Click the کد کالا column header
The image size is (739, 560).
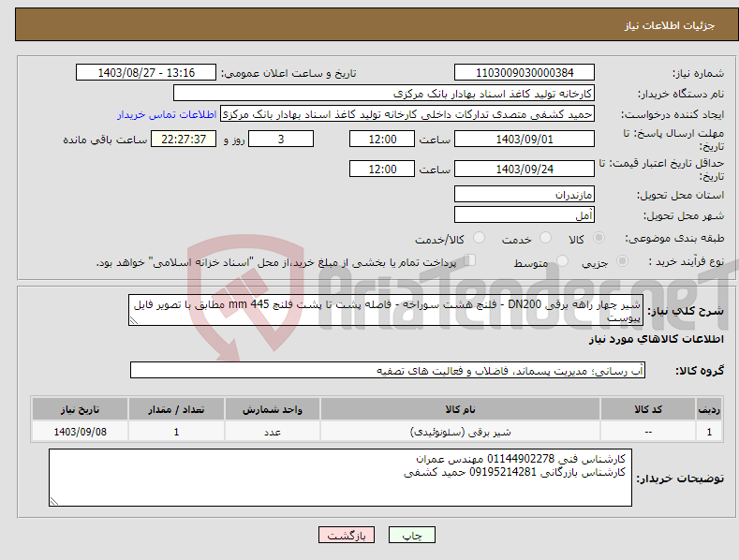(648, 409)
